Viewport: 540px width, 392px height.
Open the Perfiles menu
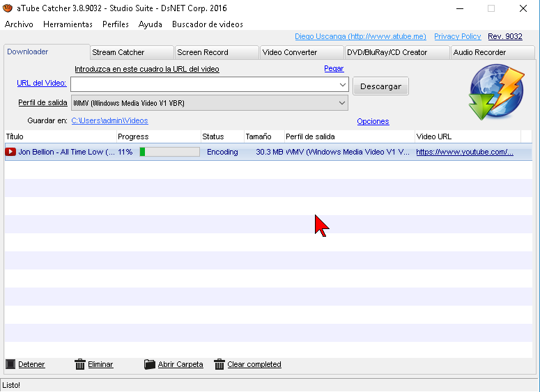click(116, 24)
